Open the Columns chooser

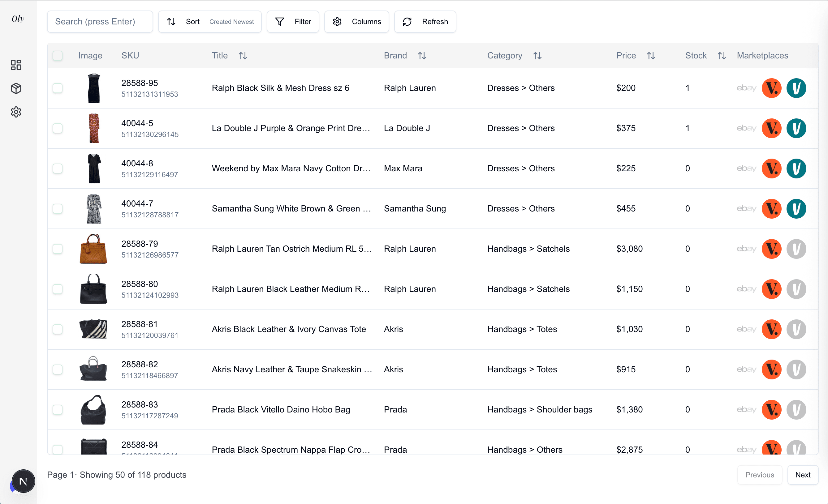(356, 22)
